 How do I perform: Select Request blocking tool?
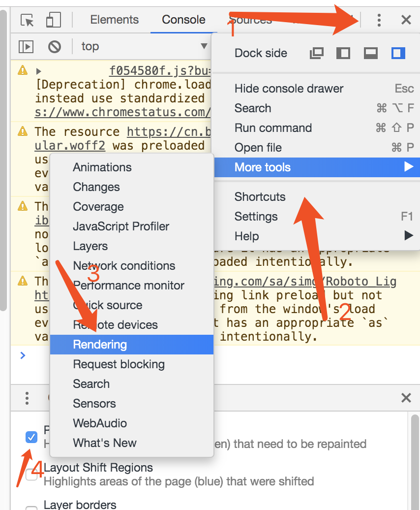point(132,364)
